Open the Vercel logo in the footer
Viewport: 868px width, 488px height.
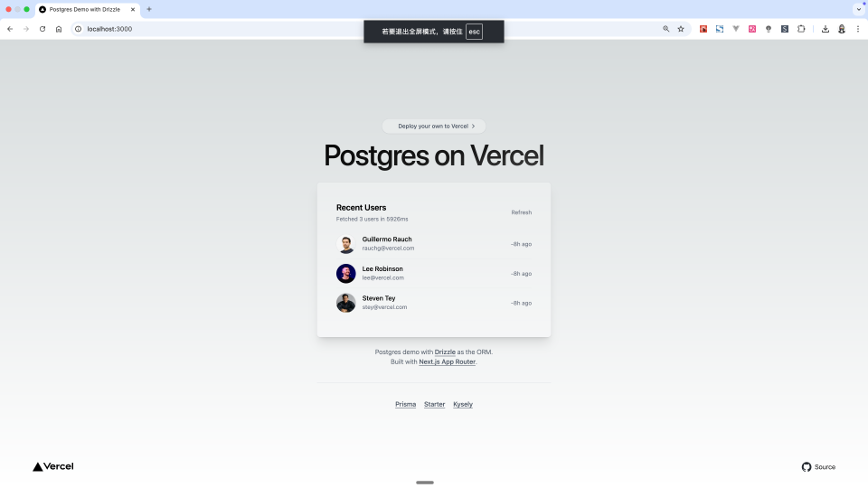[x=53, y=466]
